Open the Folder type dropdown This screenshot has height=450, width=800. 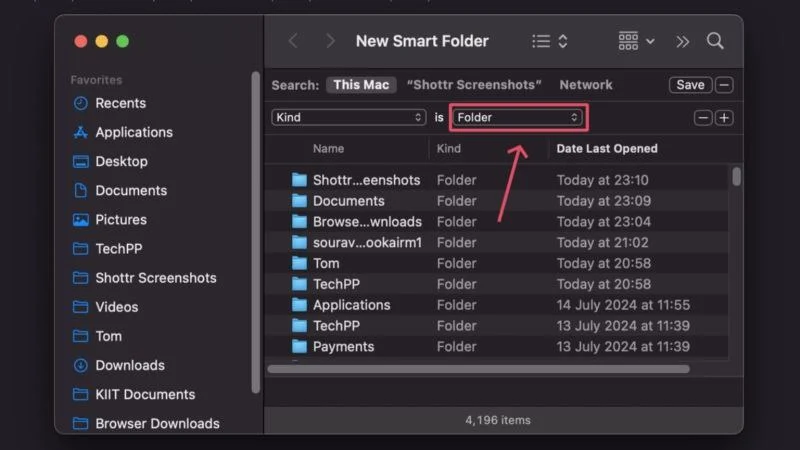tap(518, 117)
